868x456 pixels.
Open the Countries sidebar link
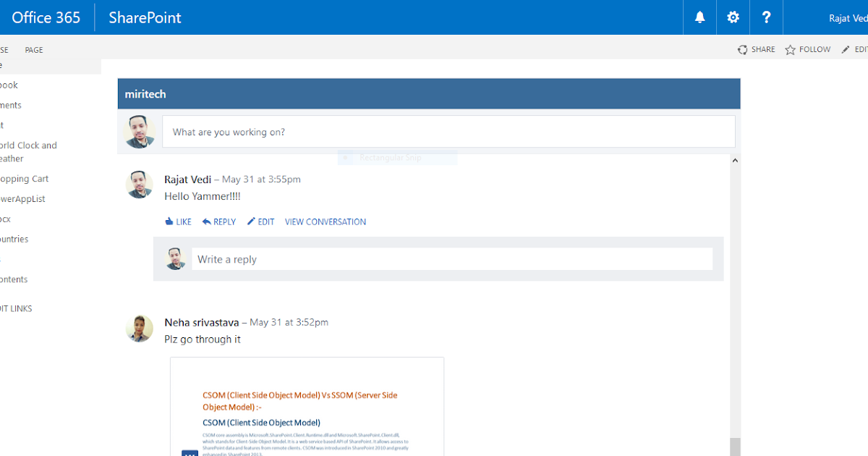click(x=14, y=239)
